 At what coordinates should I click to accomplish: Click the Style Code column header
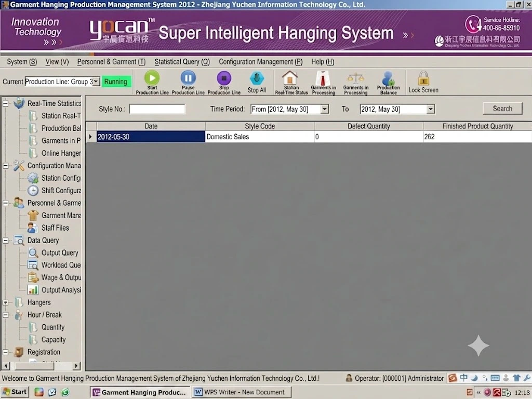(260, 126)
